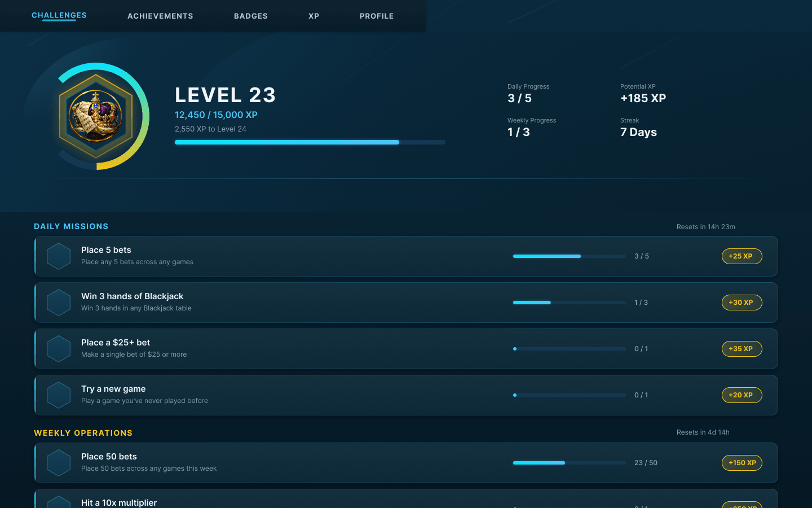Click the hexagon icon for Place a $25+ bet
This screenshot has height=508, width=812.
[59, 349]
